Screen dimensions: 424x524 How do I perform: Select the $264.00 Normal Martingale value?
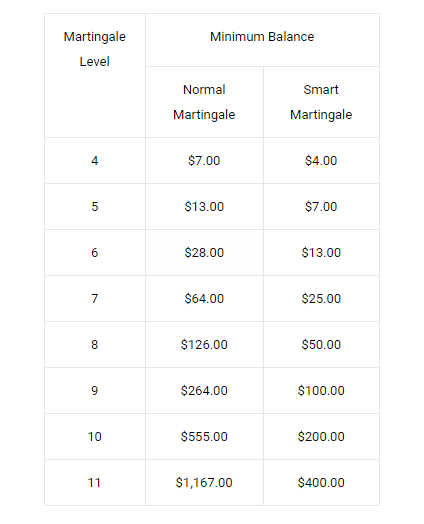(x=204, y=391)
